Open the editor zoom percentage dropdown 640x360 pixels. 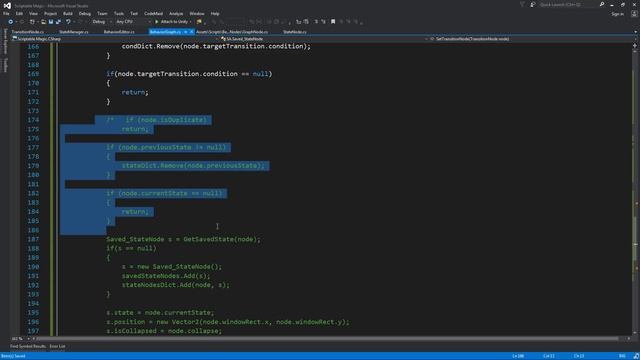pos(20,339)
